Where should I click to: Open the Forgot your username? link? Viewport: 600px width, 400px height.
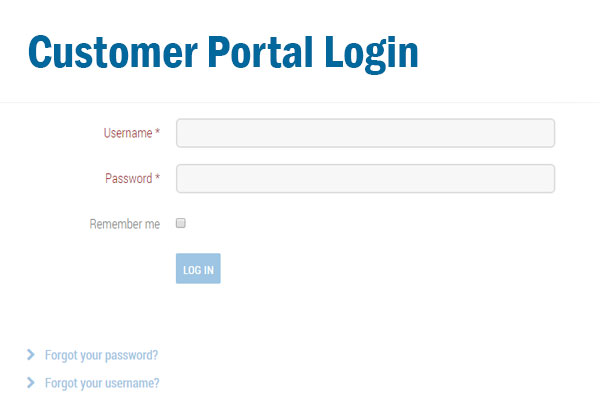(102, 383)
